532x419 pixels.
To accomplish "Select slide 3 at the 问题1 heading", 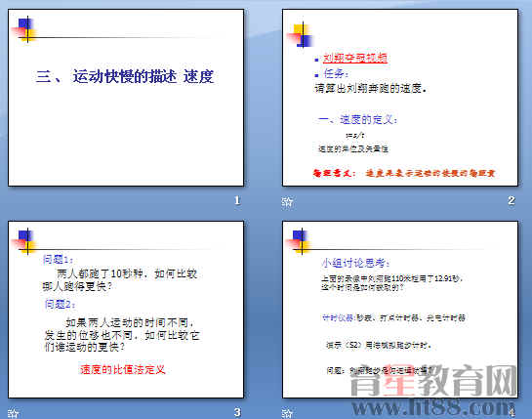I will coord(58,260).
